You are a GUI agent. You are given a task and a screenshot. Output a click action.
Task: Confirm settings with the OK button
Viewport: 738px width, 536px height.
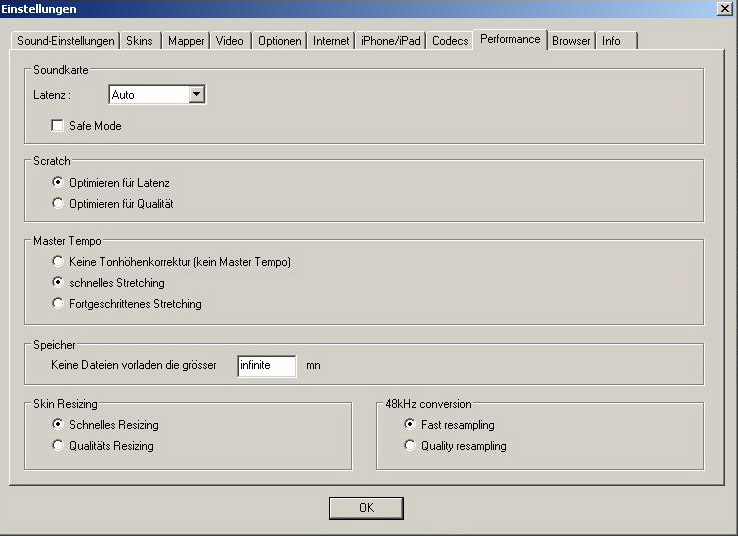pyautogui.click(x=366, y=508)
